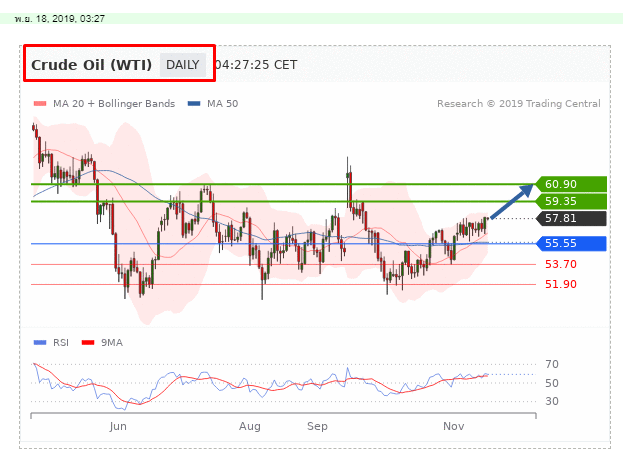Click the Crude Oil (WTI) chart title
The width and height of the screenshot is (623, 463).
pos(92,65)
